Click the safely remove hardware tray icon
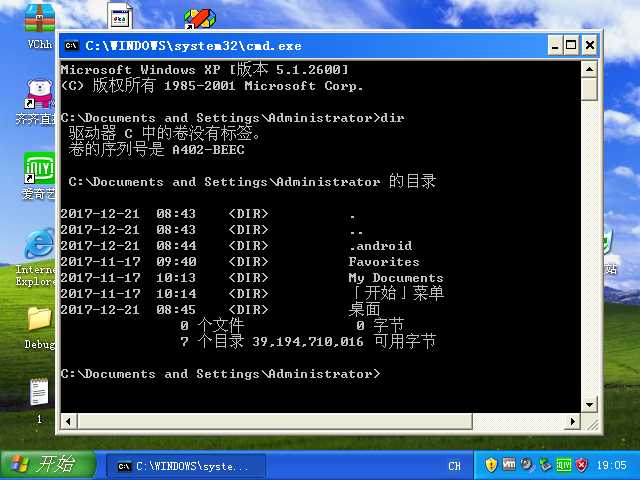 point(545,464)
